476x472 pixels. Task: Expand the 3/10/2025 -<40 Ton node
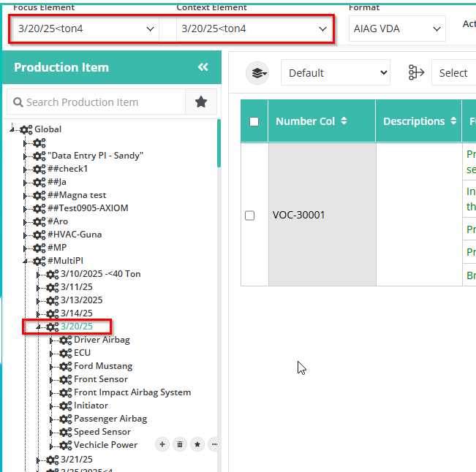click(38, 275)
